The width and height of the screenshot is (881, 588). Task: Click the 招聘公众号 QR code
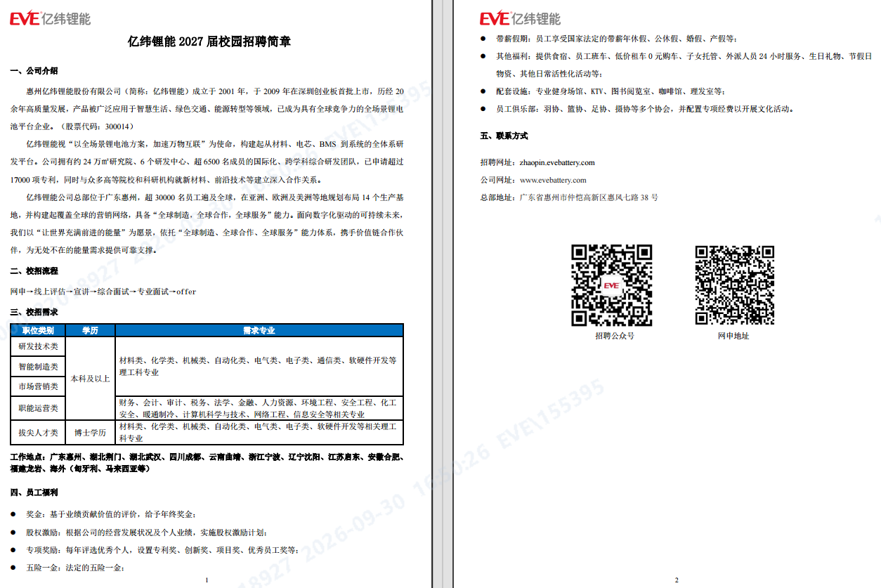[x=611, y=285]
